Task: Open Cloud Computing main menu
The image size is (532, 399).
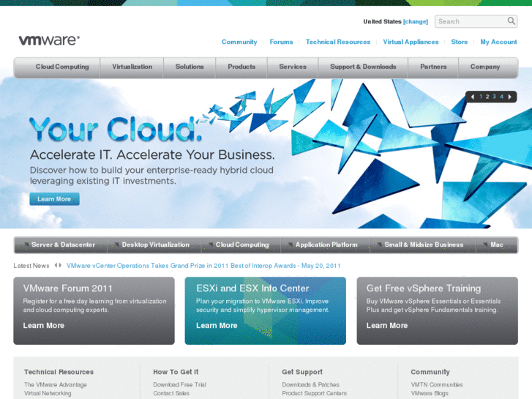Action: click(x=62, y=67)
